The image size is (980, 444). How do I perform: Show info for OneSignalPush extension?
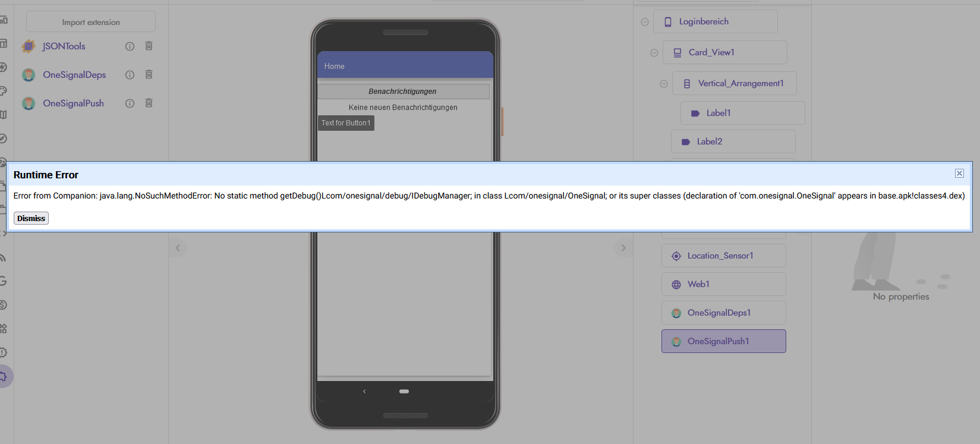coord(130,103)
